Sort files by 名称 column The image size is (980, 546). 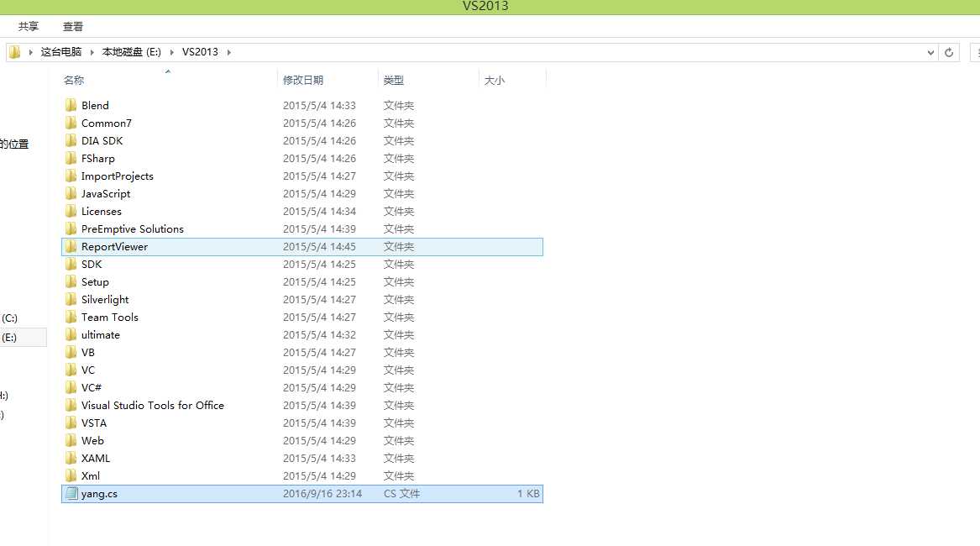pos(74,80)
